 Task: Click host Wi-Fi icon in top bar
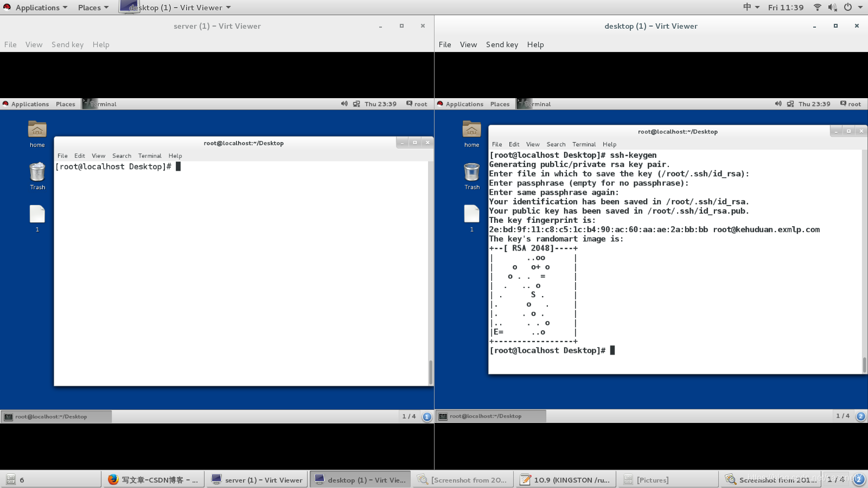pyautogui.click(x=817, y=7)
